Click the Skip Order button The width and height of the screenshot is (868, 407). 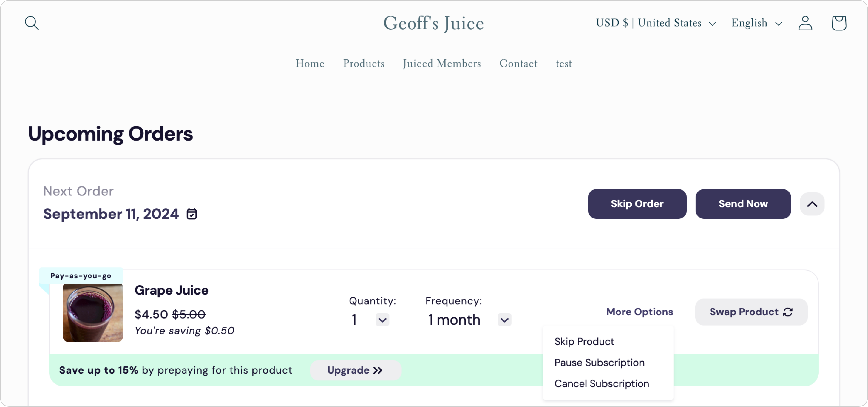637,204
